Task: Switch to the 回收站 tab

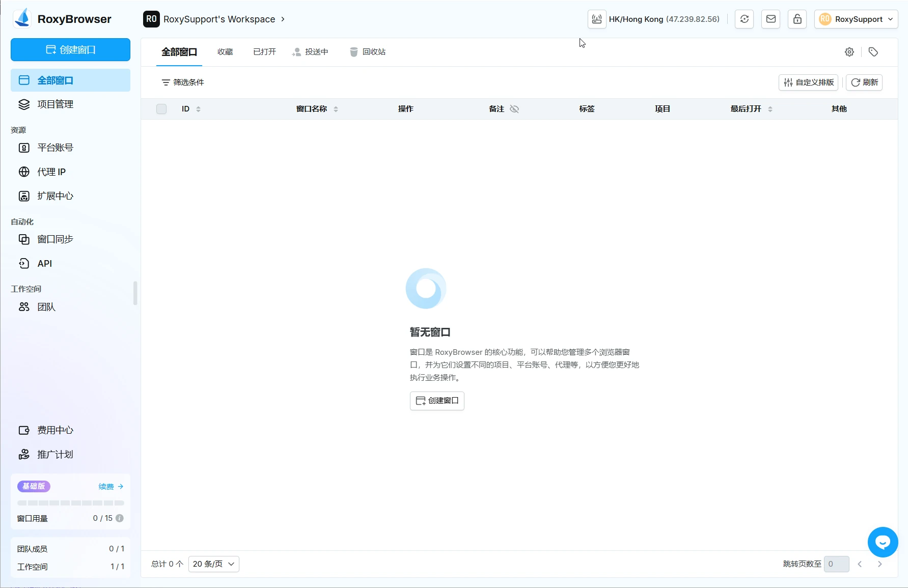Action: (368, 52)
